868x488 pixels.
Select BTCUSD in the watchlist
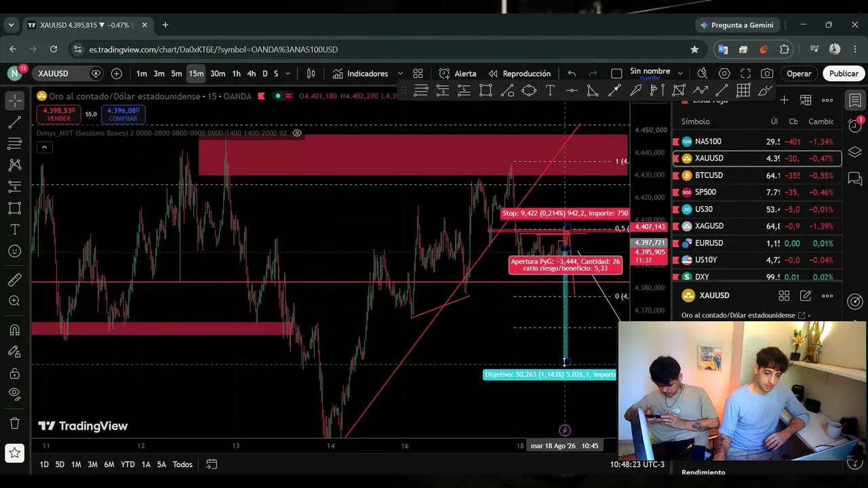click(757, 176)
